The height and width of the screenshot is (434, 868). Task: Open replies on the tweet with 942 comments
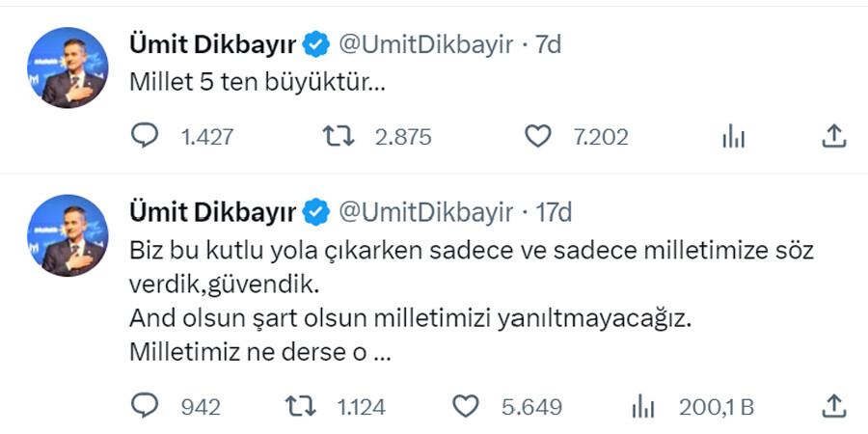click(145, 406)
